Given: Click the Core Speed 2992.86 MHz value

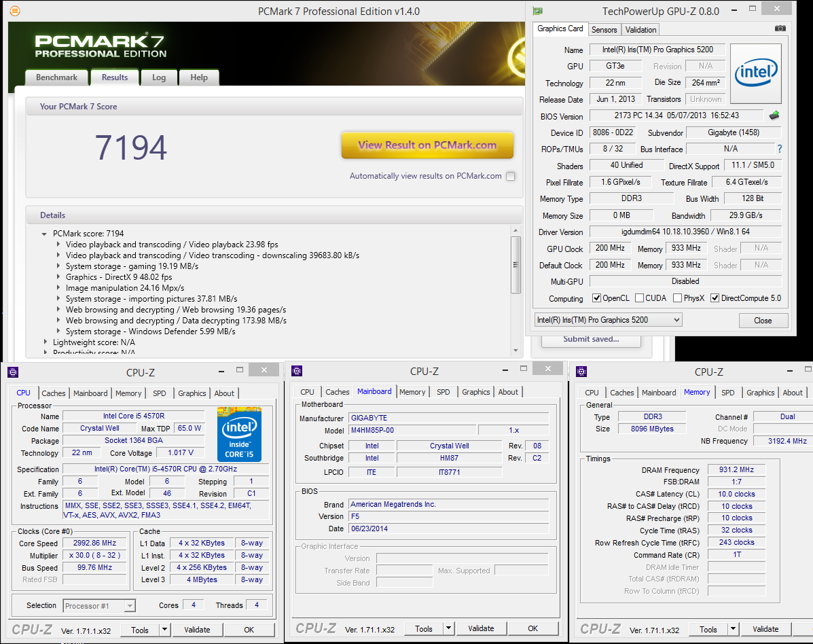Looking at the screenshot, I should (x=94, y=543).
